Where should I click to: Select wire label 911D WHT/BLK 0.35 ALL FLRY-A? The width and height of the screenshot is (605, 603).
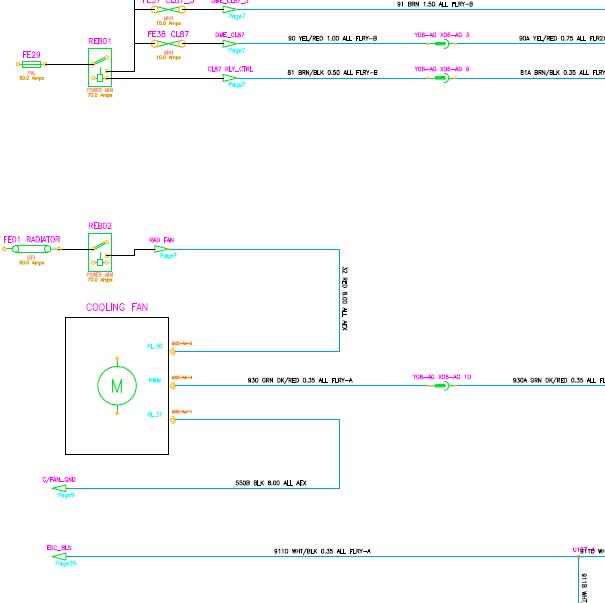coord(322,551)
